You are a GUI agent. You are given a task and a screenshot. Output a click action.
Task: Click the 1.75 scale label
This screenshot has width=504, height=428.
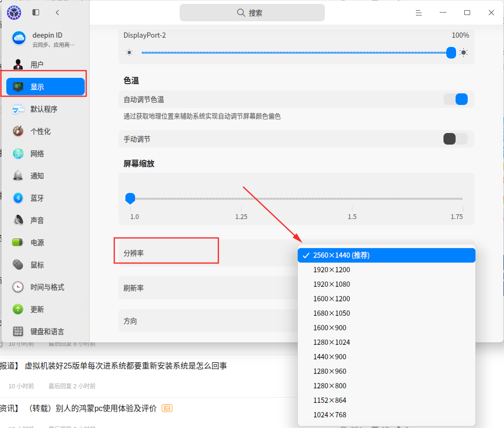coord(457,217)
